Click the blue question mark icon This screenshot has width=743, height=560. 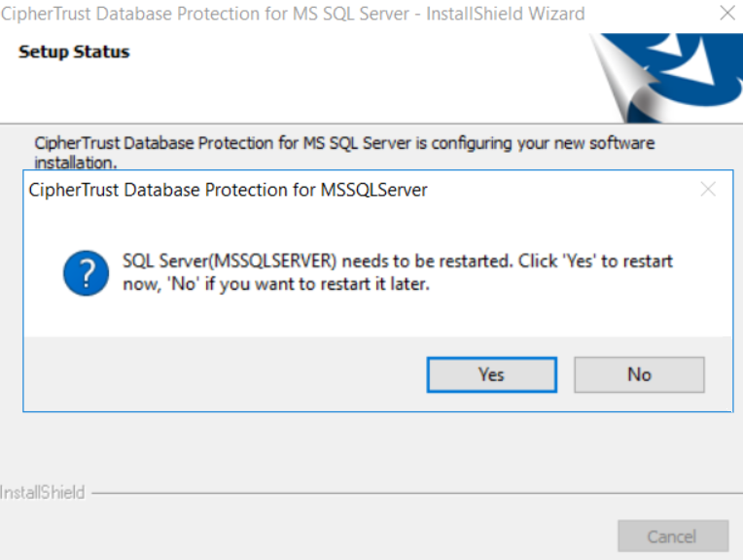tap(87, 273)
